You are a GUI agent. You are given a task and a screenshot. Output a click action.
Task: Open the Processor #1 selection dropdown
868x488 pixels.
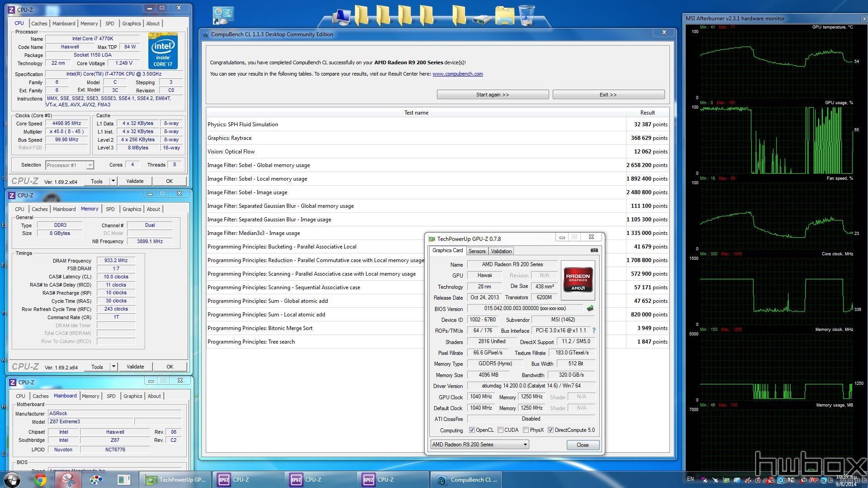70,165
